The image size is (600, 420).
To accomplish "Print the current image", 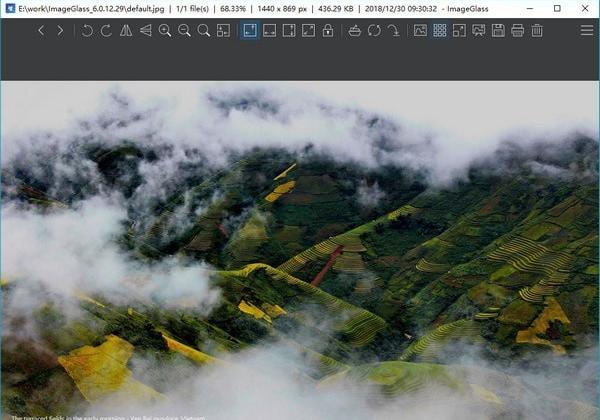I will point(518,31).
